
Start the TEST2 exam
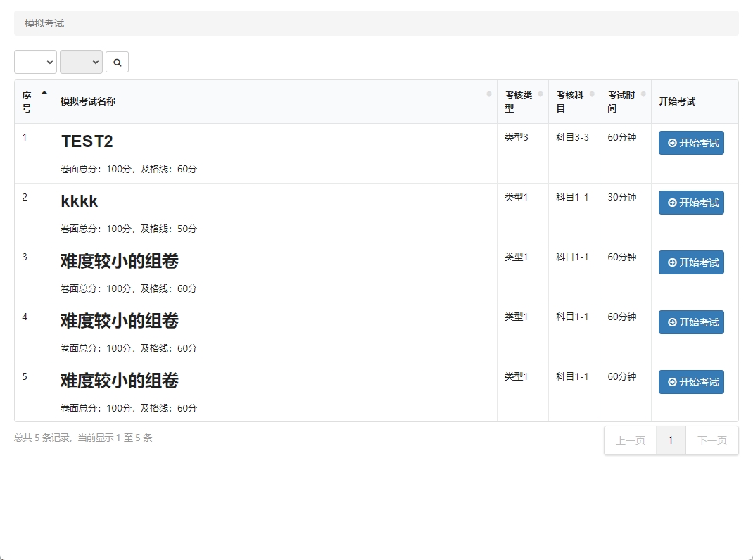[691, 143]
